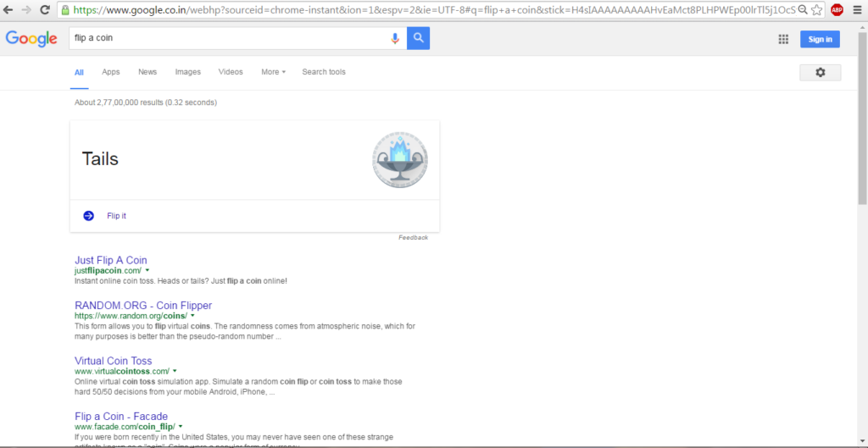Screen dimensions: 868x448
Task: Start voice search with the microphone icon
Action: [x=395, y=38]
